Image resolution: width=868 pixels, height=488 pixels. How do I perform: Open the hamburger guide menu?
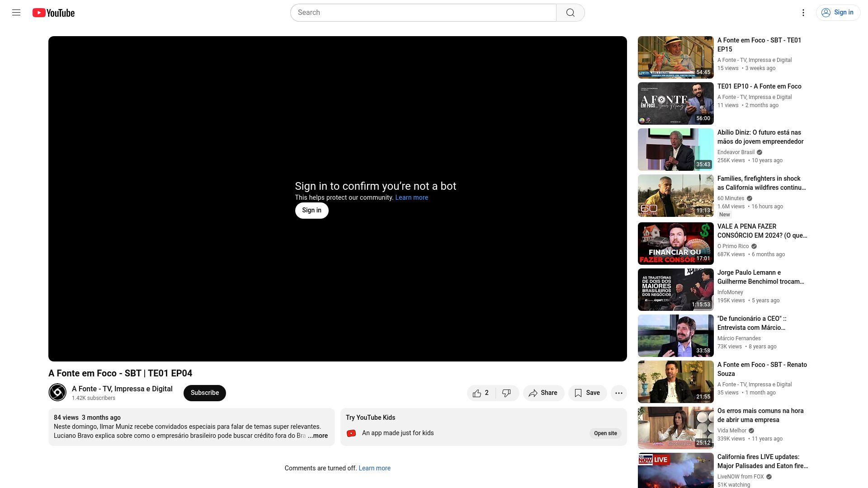pyautogui.click(x=16, y=13)
